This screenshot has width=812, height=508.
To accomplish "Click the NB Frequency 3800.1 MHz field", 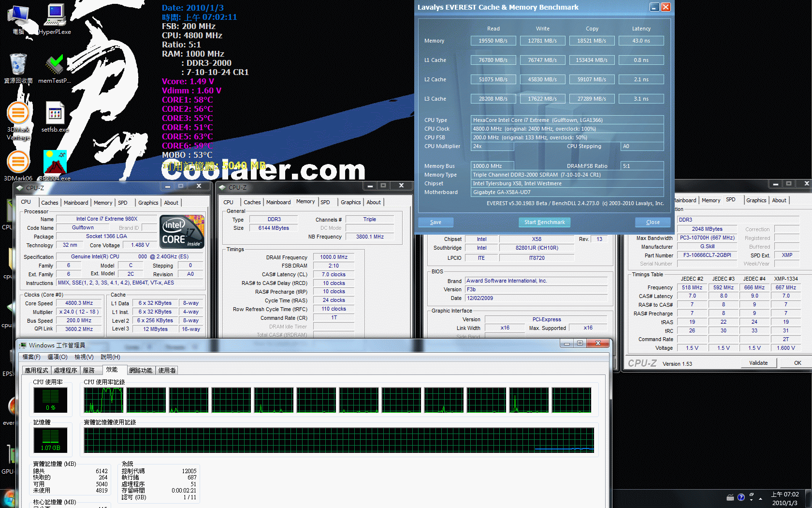I will [x=370, y=237].
